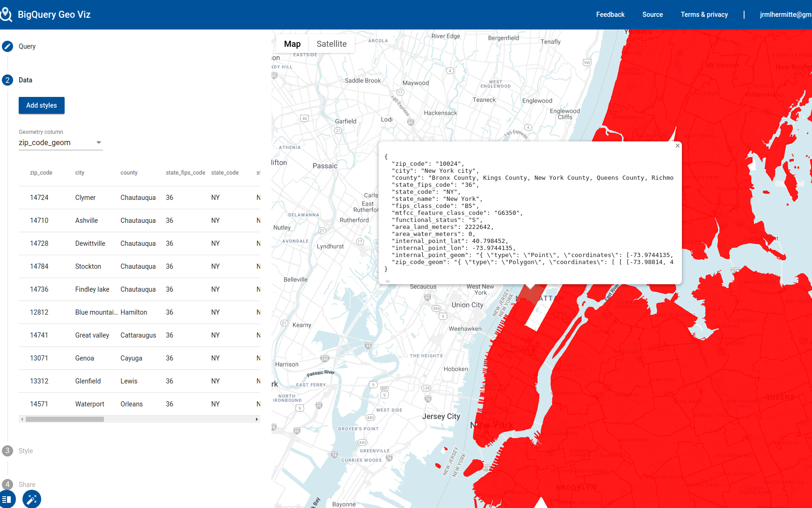
Task: Click the county column header
Action: (129, 173)
